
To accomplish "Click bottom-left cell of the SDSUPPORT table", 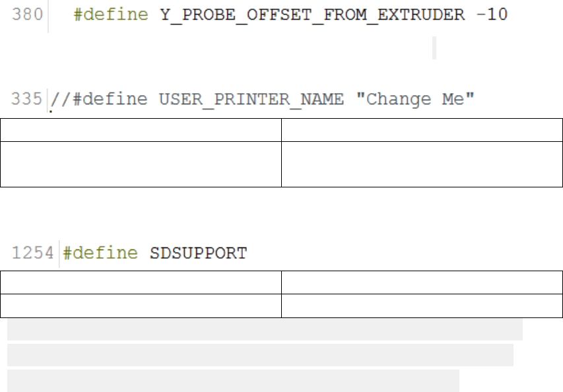I will point(141,306).
